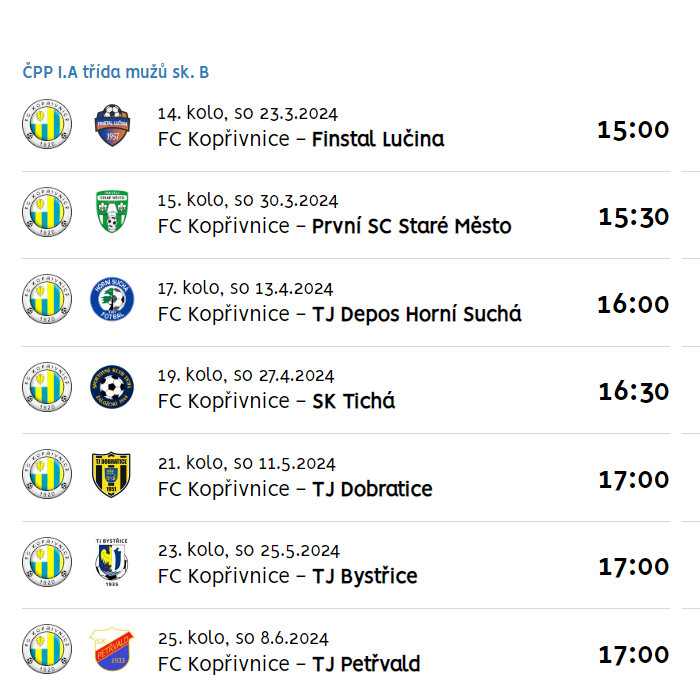Open the První SC Staré Město link
The height and width of the screenshot is (700, 700).
411,226
